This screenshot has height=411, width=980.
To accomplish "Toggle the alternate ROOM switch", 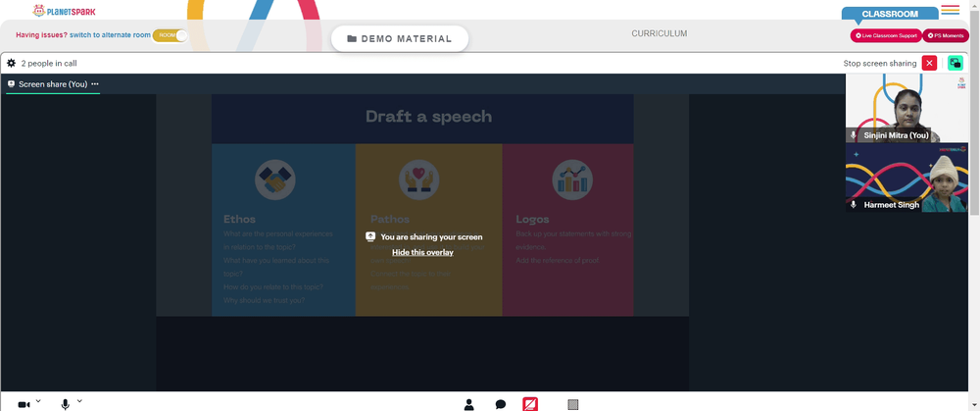I will [170, 35].
